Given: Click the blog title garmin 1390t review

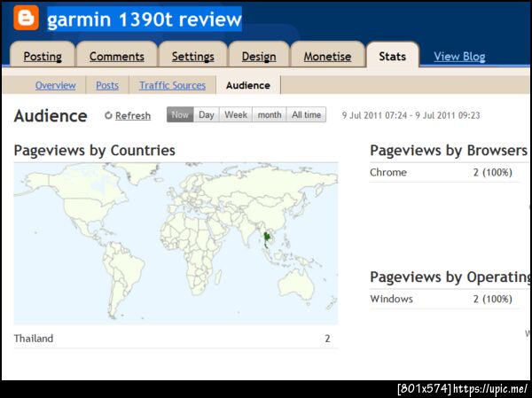Looking at the screenshot, I should coord(145,20).
